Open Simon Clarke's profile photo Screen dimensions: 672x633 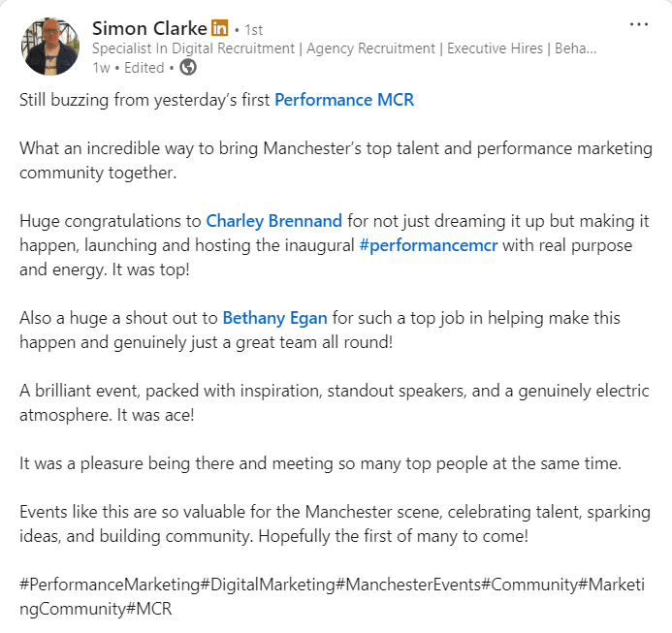coord(49,47)
